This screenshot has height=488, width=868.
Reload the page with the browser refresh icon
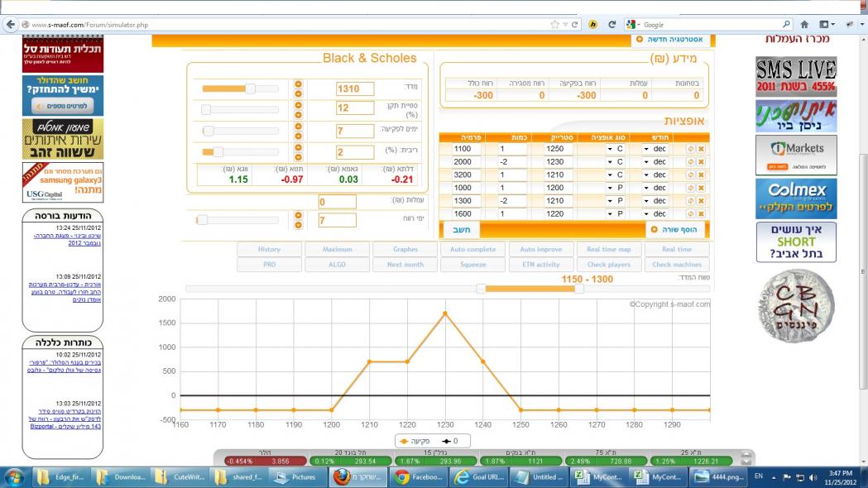[x=611, y=25]
